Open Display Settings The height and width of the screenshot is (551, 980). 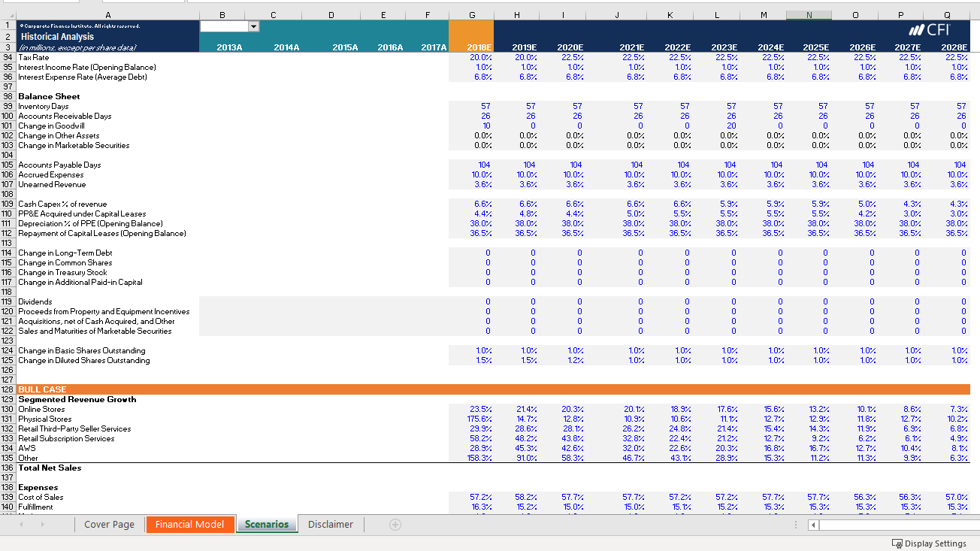click(930, 543)
